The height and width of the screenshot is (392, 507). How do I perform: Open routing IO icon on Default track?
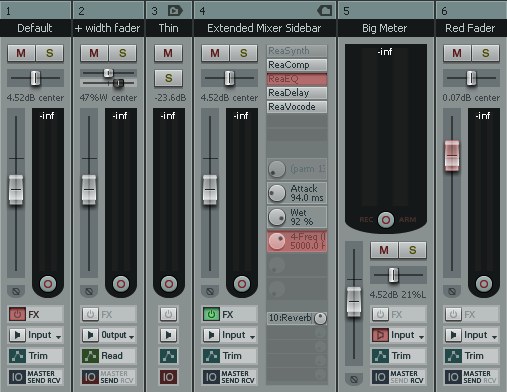pyautogui.click(x=17, y=377)
